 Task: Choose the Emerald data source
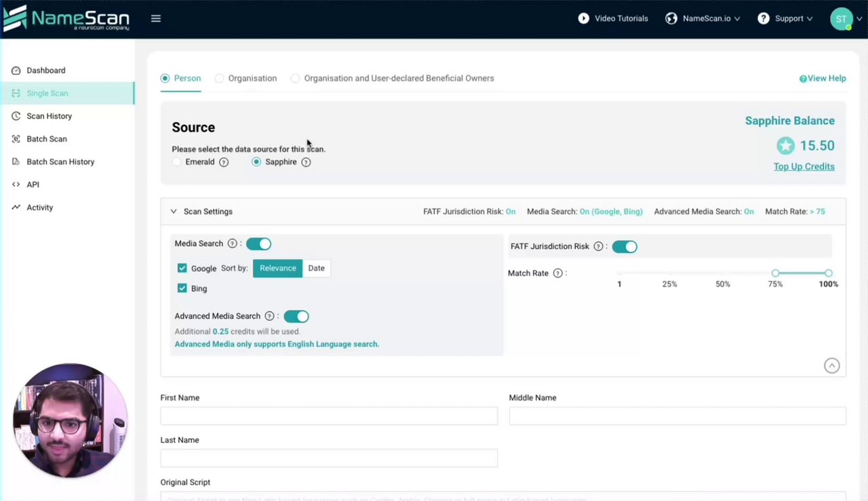click(x=176, y=162)
